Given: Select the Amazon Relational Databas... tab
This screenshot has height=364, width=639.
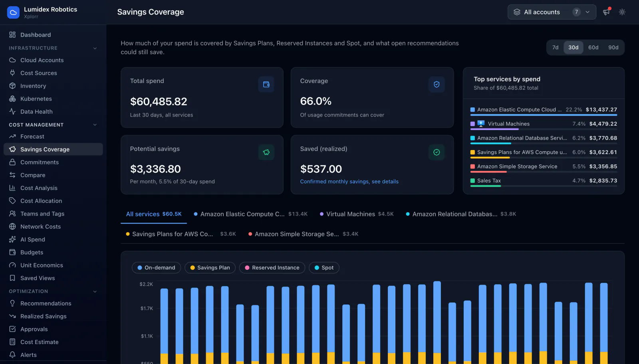Looking at the screenshot, I should coord(461,214).
